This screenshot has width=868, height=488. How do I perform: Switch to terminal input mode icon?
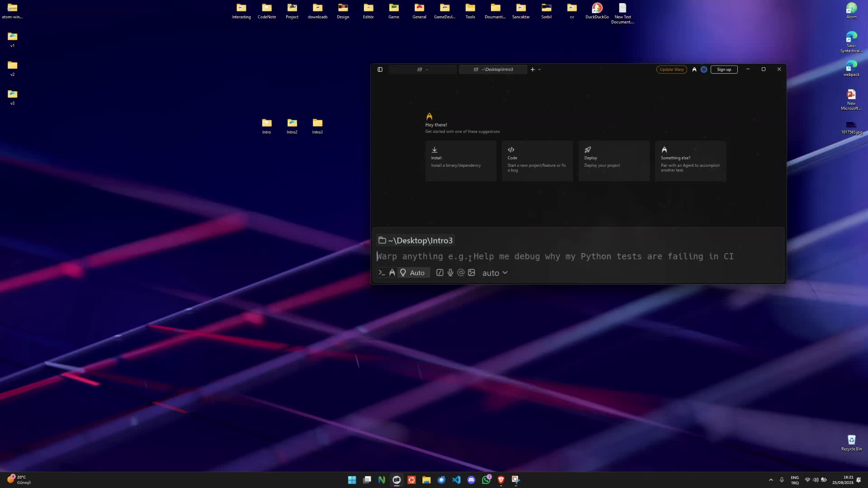coord(382,273)
